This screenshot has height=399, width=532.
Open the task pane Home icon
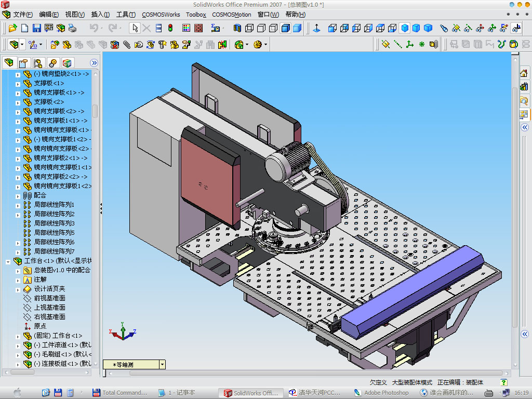click(x=524, y=73)
